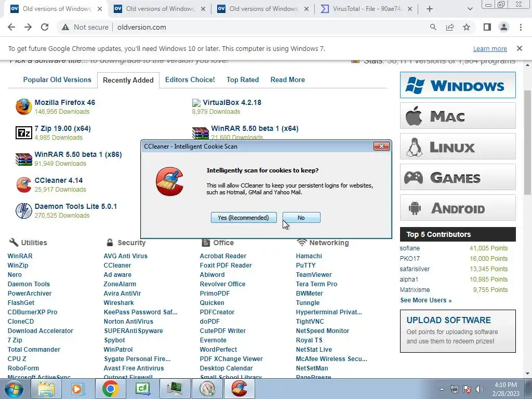Open the KeePass Password Saf... link
This screenshot has height=399, width=532.
[x=140, y=312]
